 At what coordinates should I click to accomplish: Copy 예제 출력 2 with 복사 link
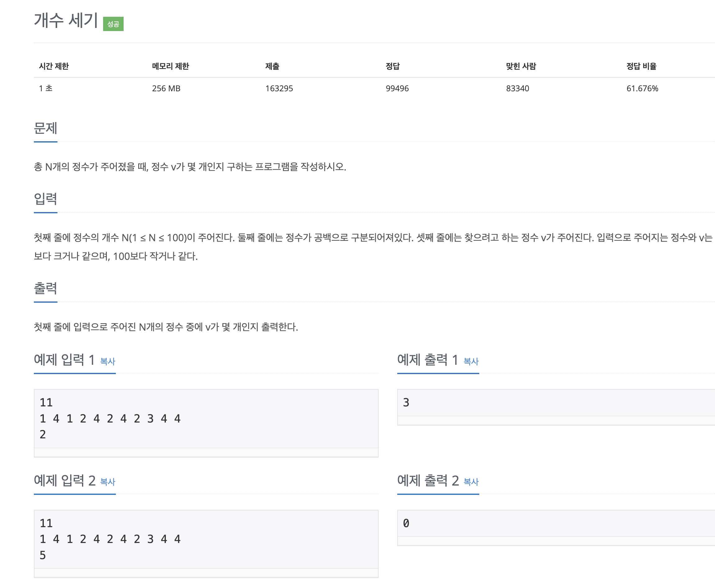[471, 482]
